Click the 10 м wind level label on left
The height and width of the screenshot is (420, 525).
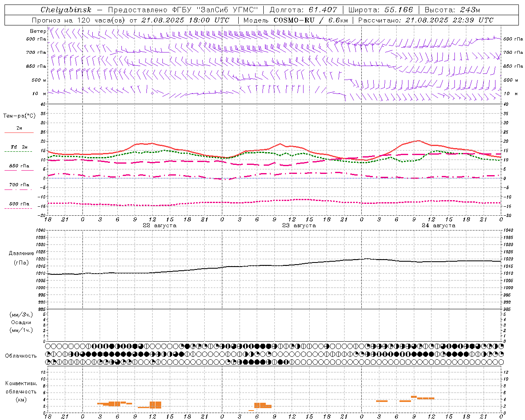click(x=39, y=94)
